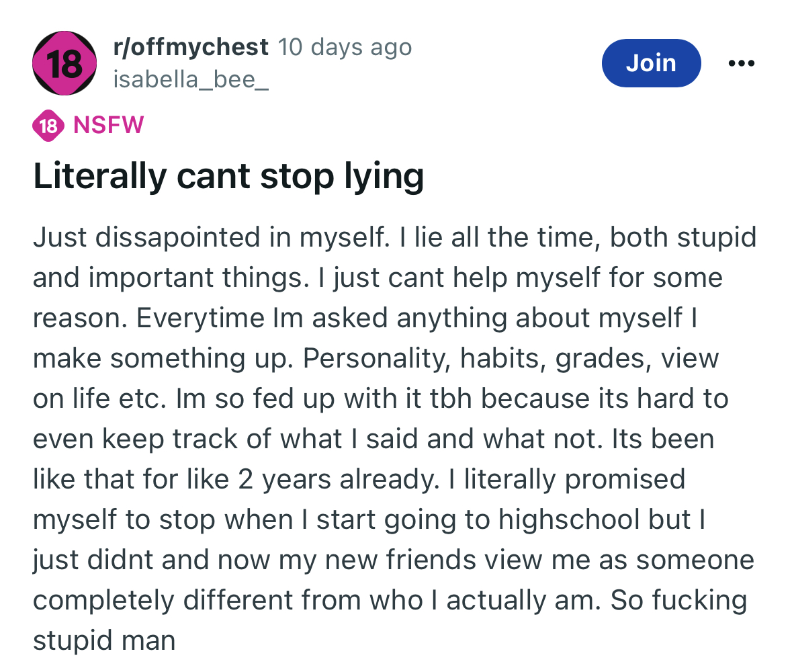Click the post body text paragraph

point(394,439)
